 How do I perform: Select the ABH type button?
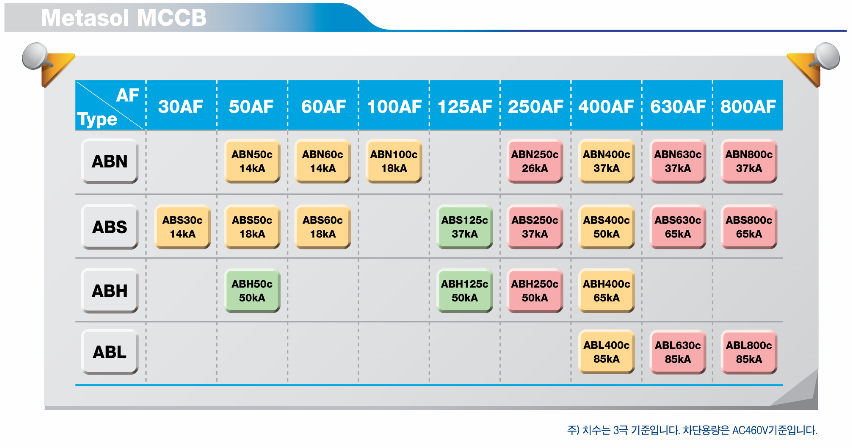pos(110,291)
